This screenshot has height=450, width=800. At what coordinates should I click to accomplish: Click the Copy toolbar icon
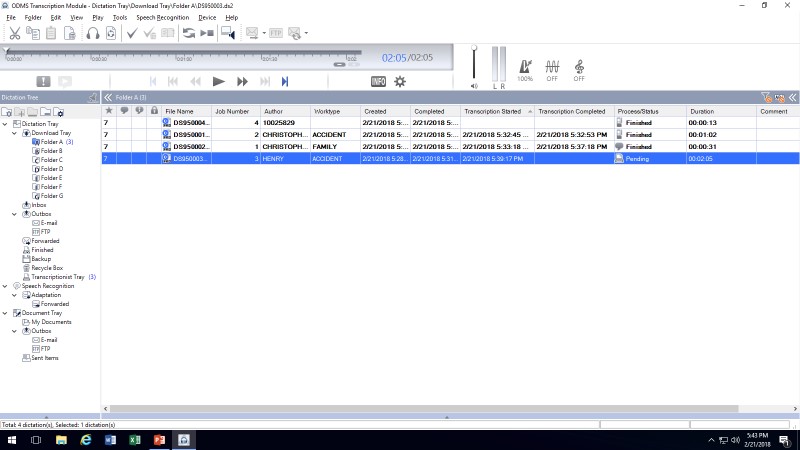[x=33, y=34]
